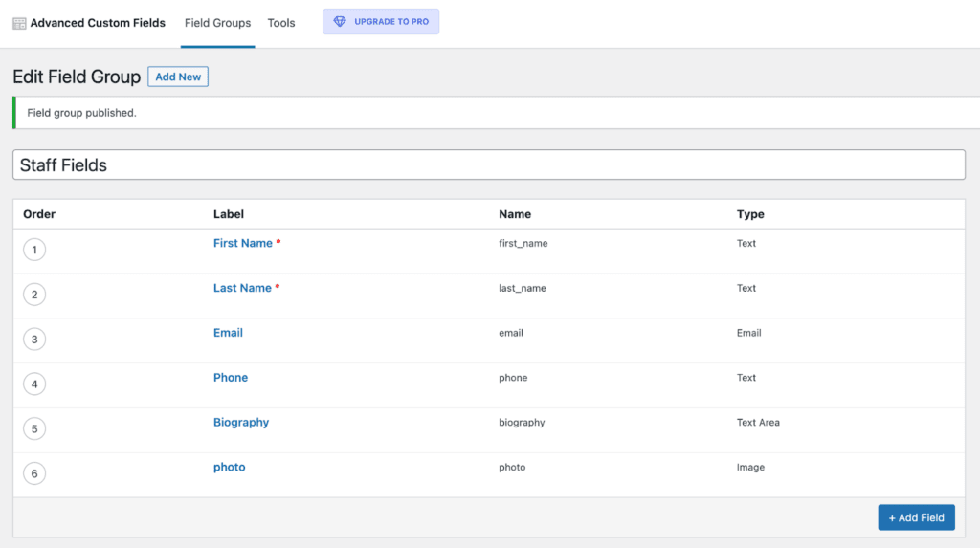Click the order handle numbered 1

(34, 251)
